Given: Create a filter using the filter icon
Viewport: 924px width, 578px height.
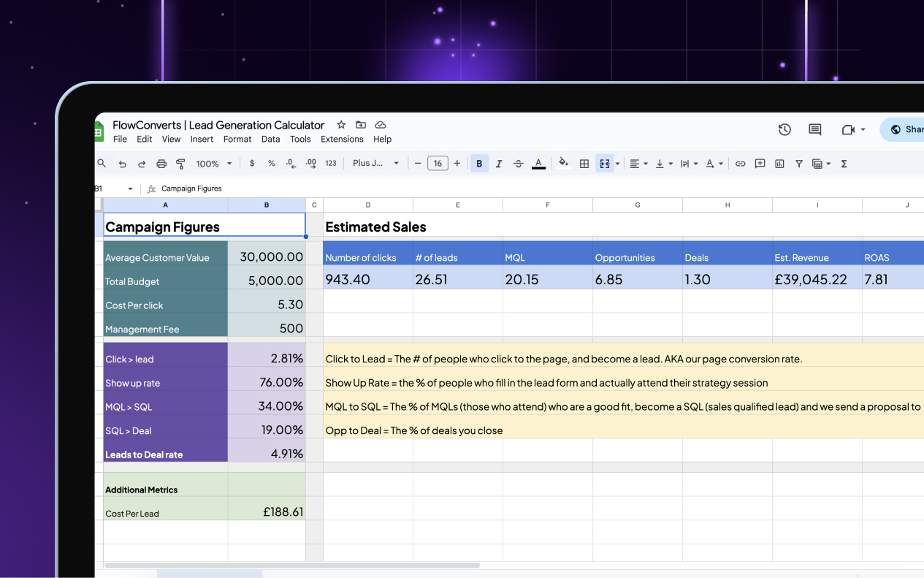Looking at the screenshot, I should click(800, 163).
